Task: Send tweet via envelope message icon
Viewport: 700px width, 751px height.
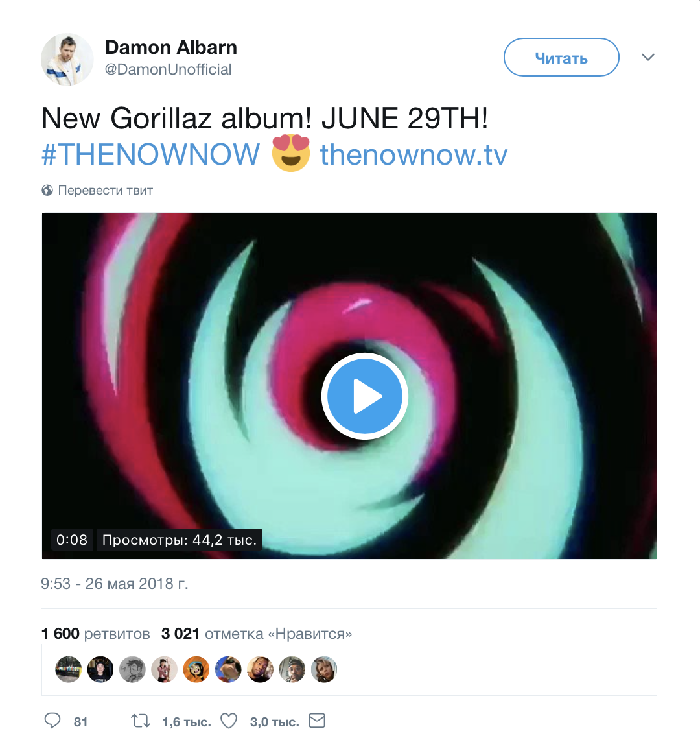Action: pyautogui.click(x=317, y=721)
